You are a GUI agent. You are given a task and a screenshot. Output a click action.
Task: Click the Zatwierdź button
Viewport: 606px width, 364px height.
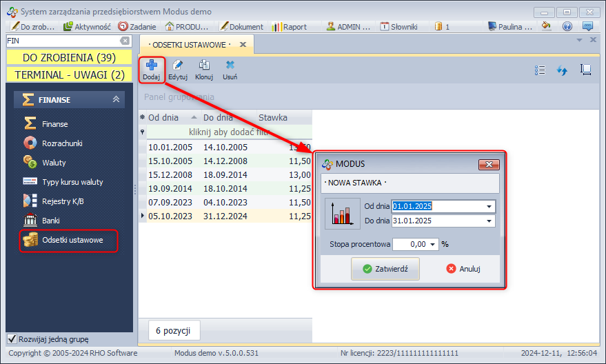[x=385, y=269]
